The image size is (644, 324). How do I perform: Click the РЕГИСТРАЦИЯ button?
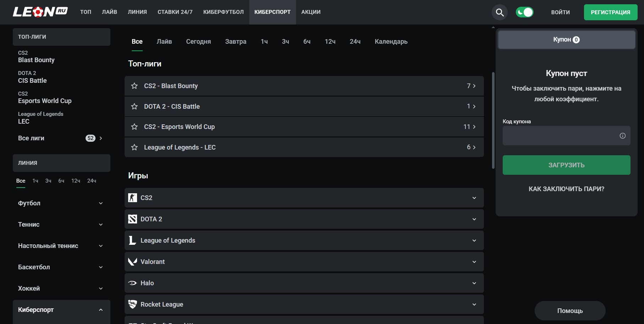coord(611,12)
